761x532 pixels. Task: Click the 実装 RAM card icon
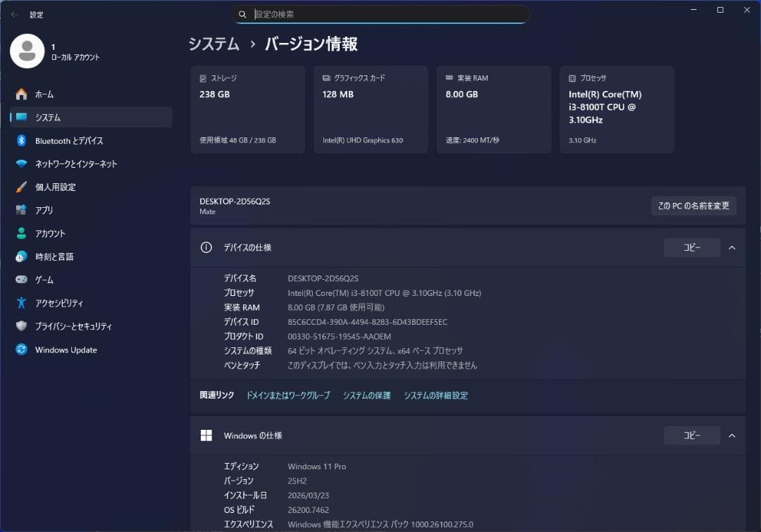(x=450, y=78)
